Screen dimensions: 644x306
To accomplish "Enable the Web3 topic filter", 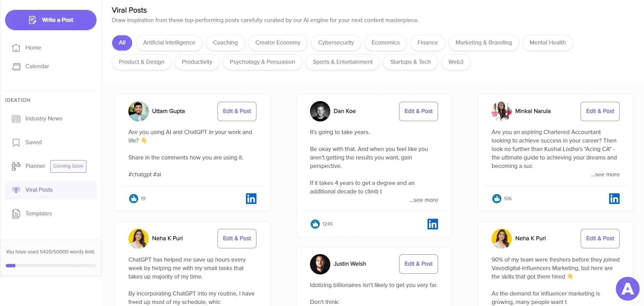I will coord(456,62).
